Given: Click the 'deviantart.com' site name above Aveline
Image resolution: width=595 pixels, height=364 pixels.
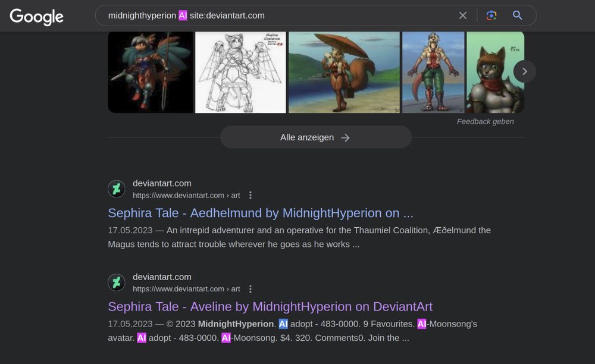Looking at the screenshot, I should [x=162, y=277].
